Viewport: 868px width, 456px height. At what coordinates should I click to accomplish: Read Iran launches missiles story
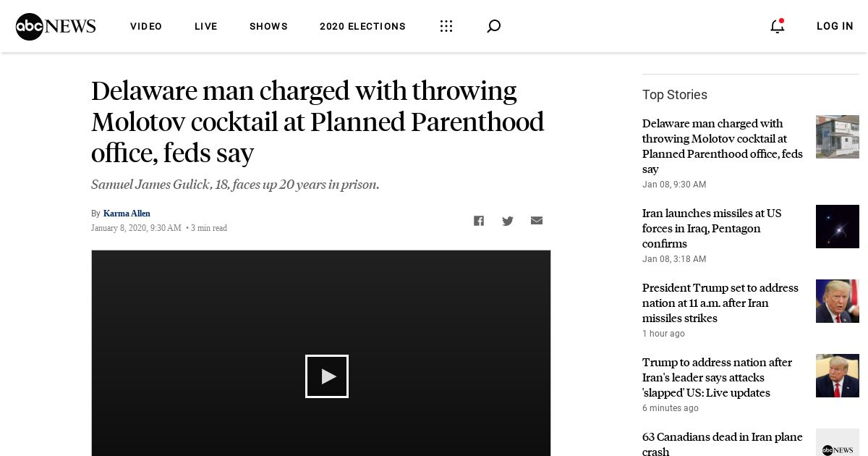(712, 229)
